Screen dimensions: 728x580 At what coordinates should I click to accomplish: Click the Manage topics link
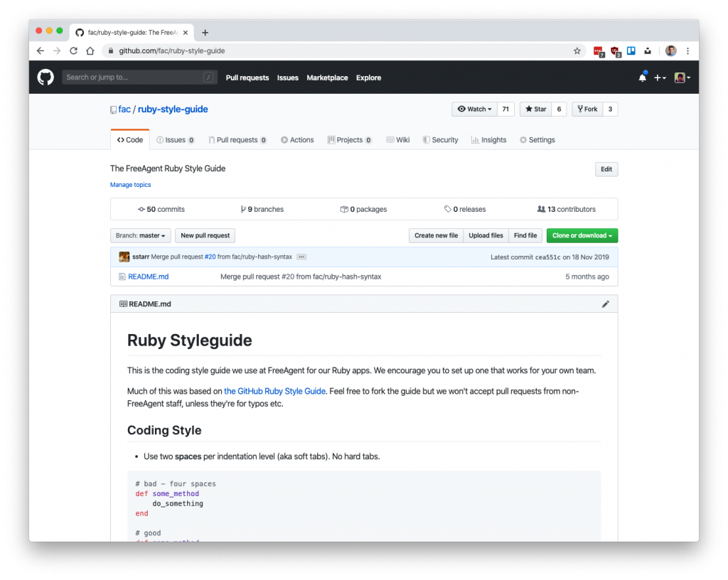click(x=131, y=185)
